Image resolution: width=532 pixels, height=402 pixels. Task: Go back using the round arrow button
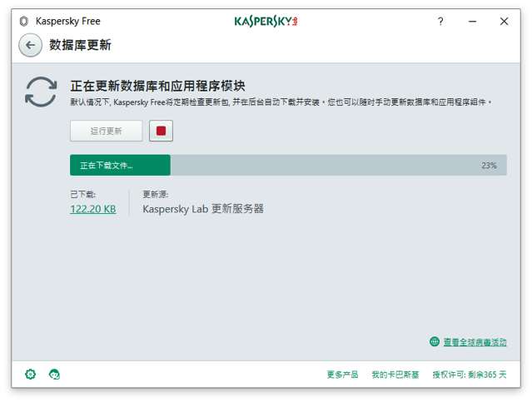point(31,45)
